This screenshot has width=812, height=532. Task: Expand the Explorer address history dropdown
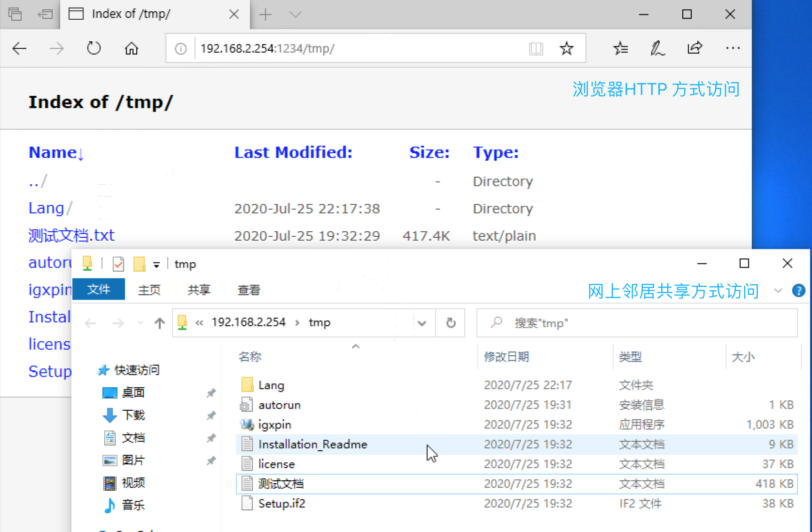pyautogui.click(x=422, y=323)
